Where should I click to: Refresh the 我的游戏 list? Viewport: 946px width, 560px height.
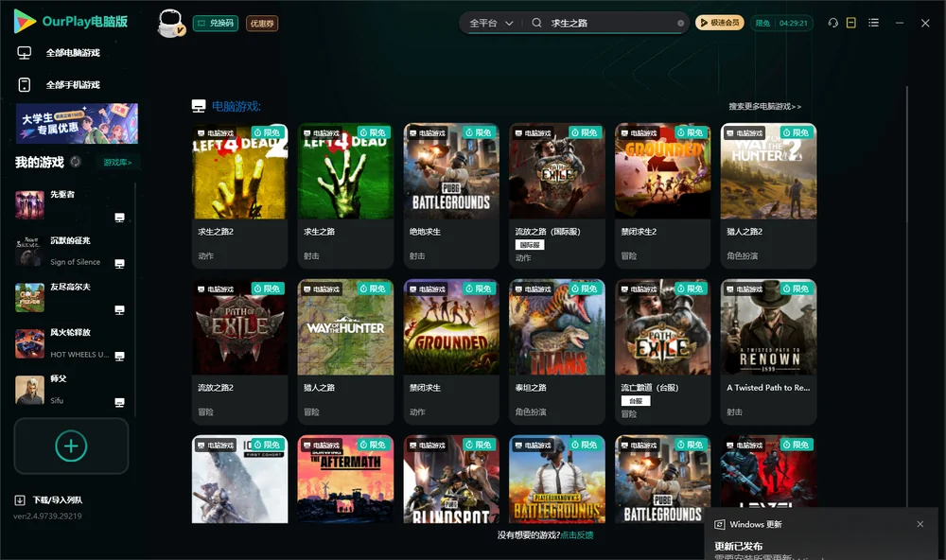click(x=76, y=162)
